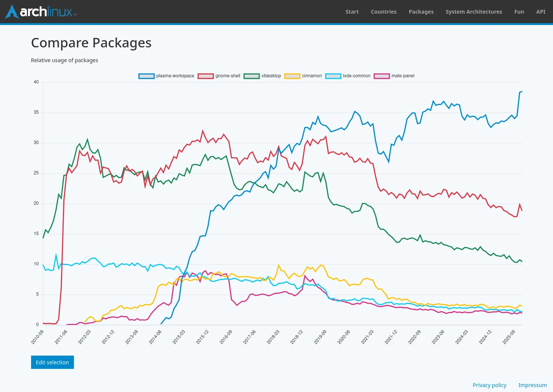Toggle gnome-shell red legend swatch
The height and width of the screenshot is (392, 553).
coord(205,76)
